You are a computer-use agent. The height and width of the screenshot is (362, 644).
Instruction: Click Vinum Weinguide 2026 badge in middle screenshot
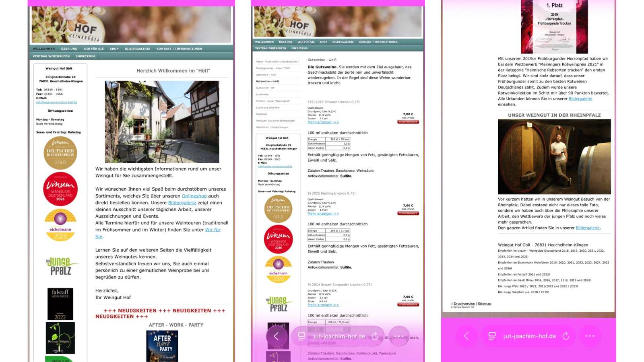tap(278, 239)
